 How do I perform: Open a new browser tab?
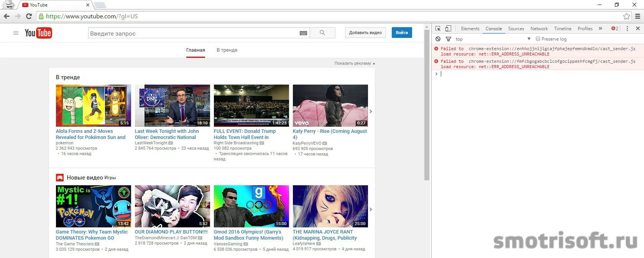coord(100,5)
